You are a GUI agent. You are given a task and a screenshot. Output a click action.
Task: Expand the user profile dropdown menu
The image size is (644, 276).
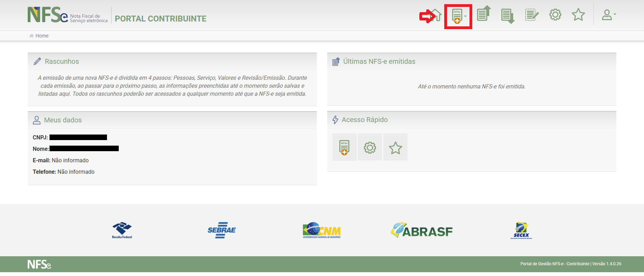[608, 15]
